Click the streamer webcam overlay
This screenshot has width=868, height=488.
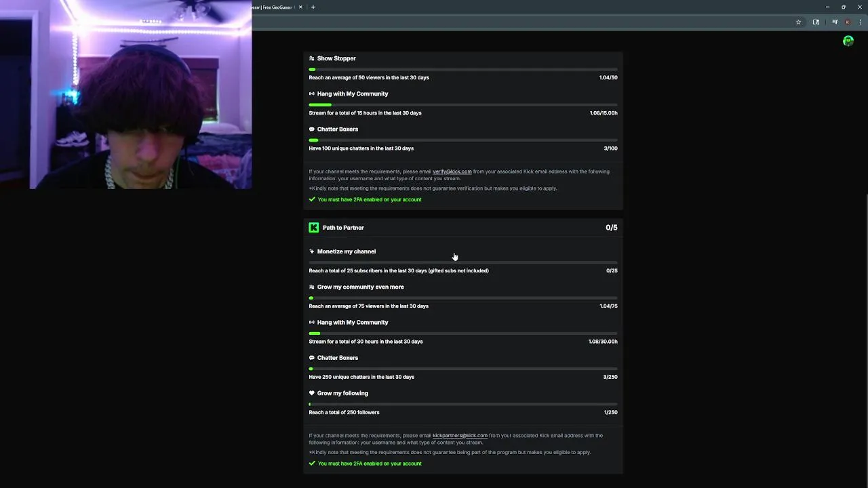[125, 94]
